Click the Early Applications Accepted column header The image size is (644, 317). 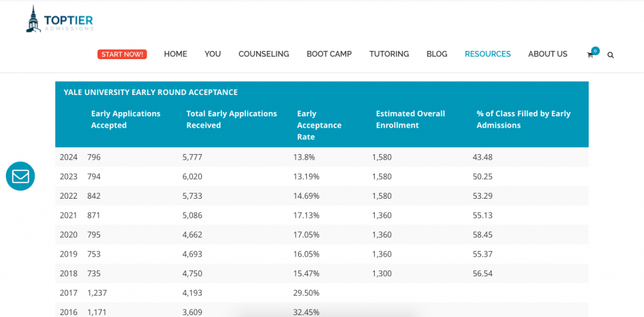(126, 120)
